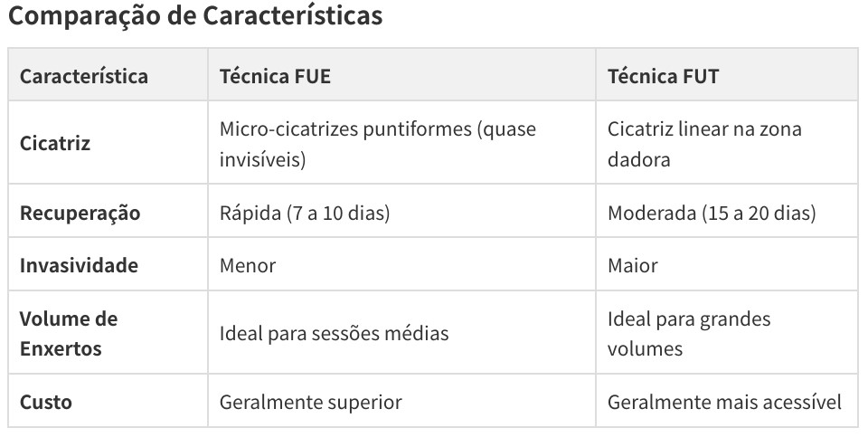Image resolution: width=868 pixels, height=447 pixels.
Task: Select the 'Cicatriz' row label
Action: click(55, 144)
